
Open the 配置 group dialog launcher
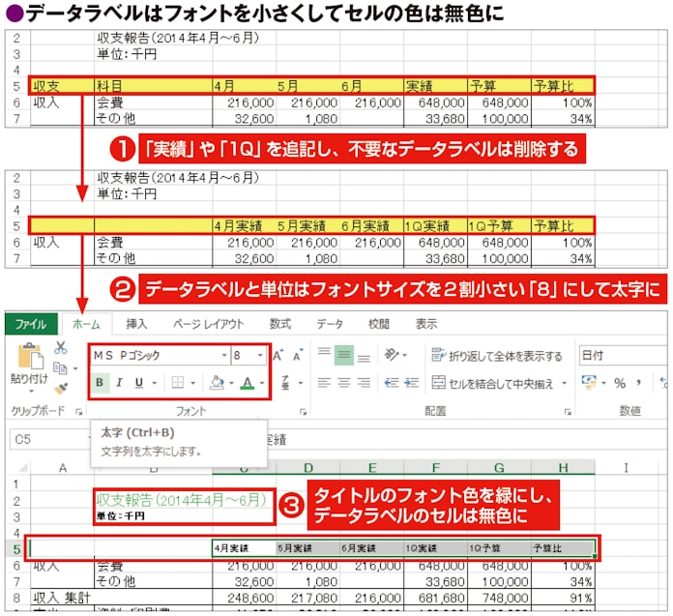click(568, 412)
